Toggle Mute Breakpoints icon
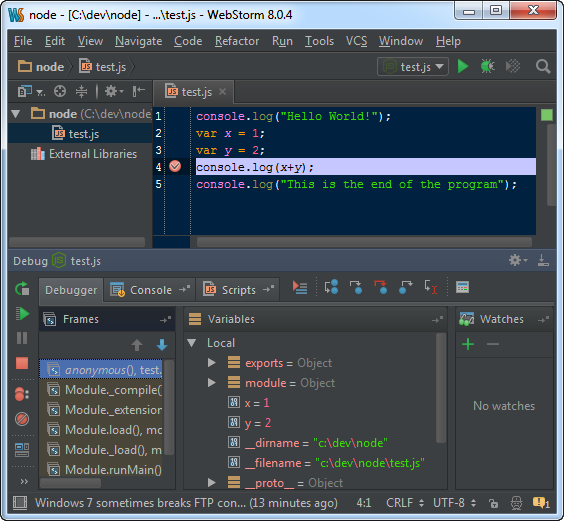Viewport: 564px width, 521px height. (x=22, y=419)
